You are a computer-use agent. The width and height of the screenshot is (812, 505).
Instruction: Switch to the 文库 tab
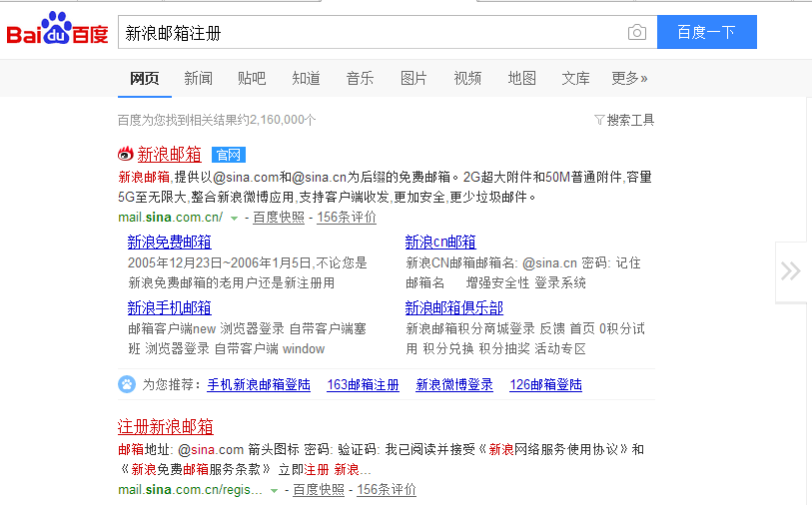point(576,78)
